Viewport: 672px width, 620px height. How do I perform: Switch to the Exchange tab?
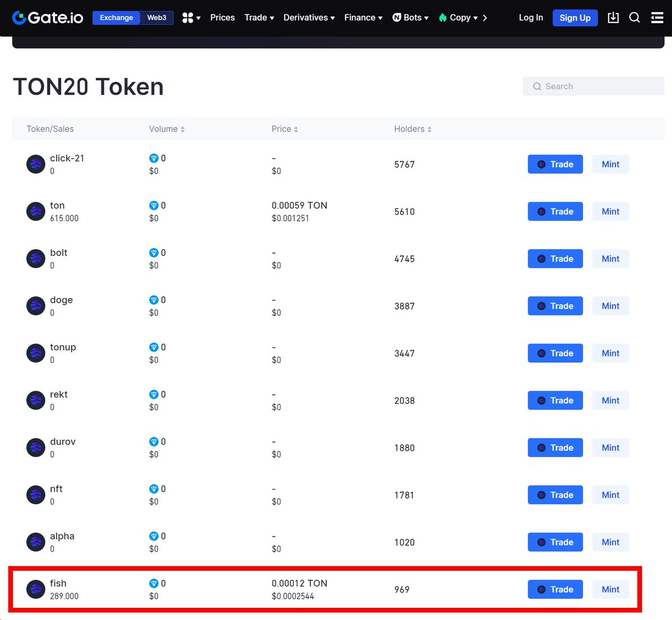(x=116, y=18)
